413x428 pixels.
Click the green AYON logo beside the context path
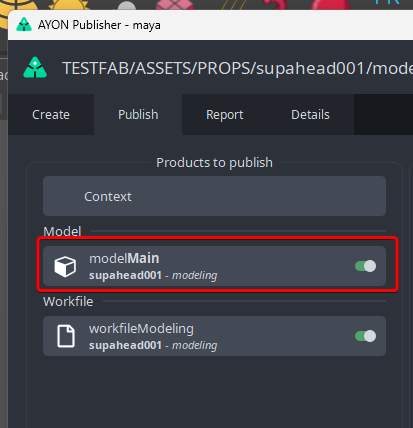[x=35, y=68]
